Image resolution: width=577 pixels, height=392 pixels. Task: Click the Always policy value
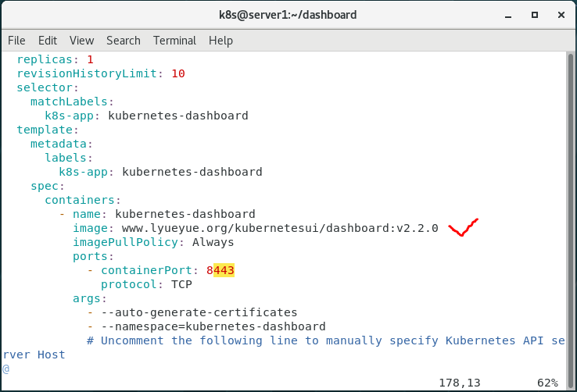click(x=213, y=242)
